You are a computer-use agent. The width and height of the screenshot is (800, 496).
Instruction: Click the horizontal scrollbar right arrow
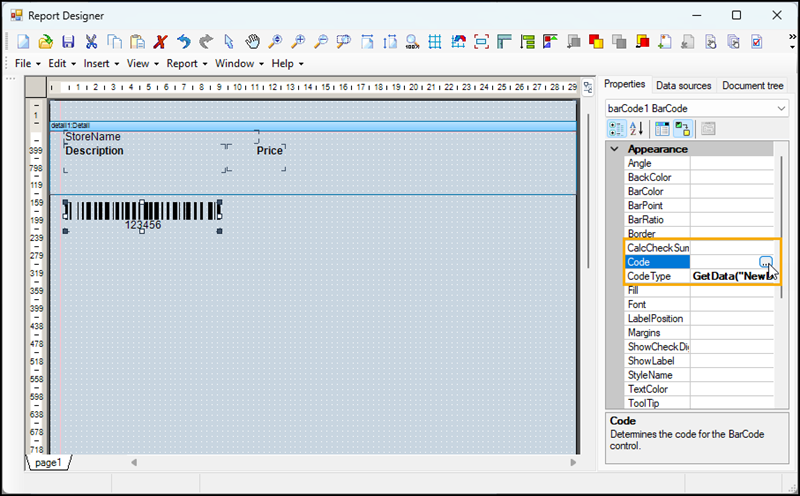[x=573, y=462]
